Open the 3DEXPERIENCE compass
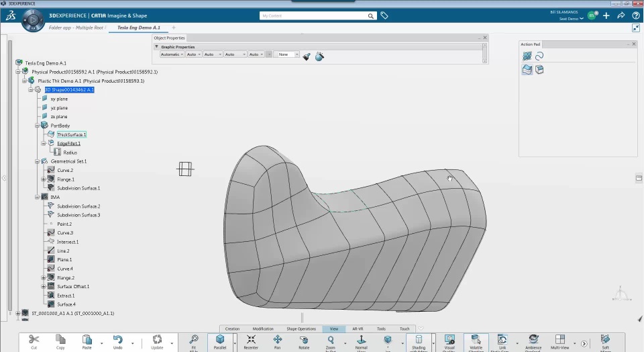Screen dimensions: 644x352 (33, 19)
